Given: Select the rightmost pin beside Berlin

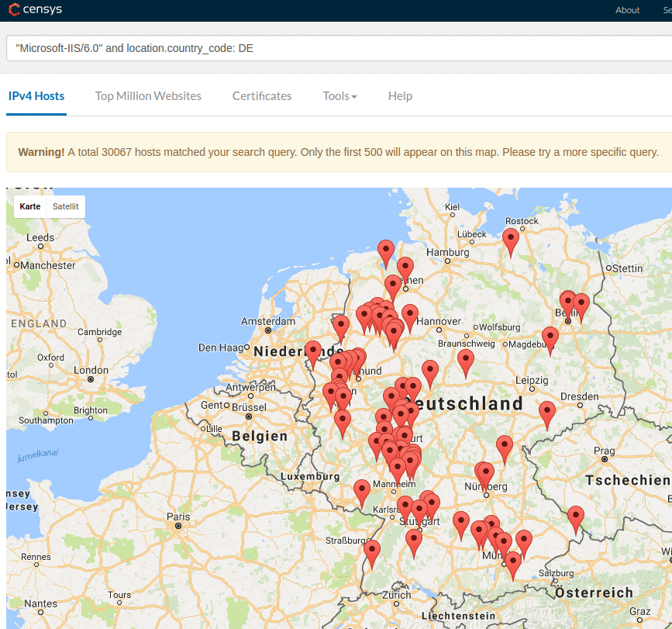Looking at the screenshot, I should [581, 307].
